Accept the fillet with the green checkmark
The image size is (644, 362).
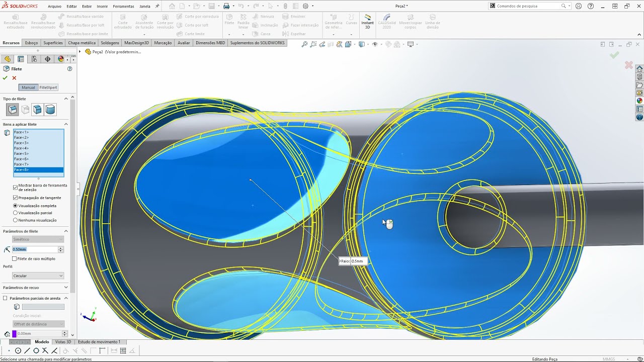pos(5,78)
